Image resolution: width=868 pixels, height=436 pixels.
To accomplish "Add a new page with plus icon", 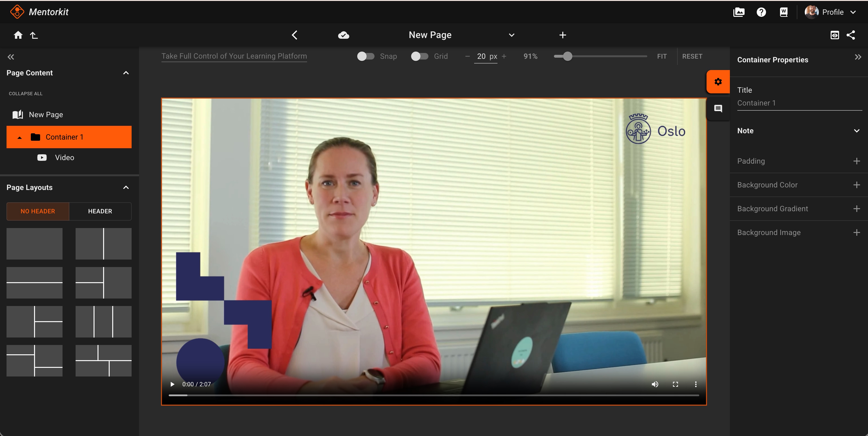I will click(x=562, y=35).
